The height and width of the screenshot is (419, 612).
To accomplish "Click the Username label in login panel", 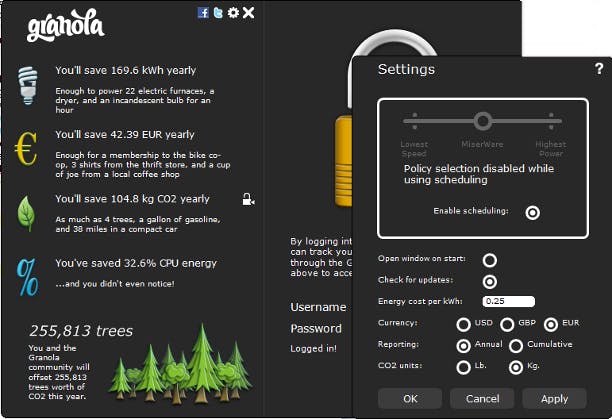I will 318,307.
